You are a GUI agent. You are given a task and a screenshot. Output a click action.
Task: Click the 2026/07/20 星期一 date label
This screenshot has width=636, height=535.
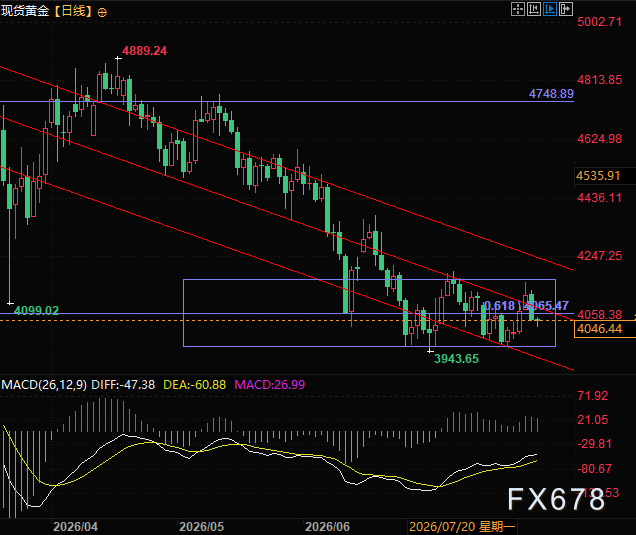[462, 526]
